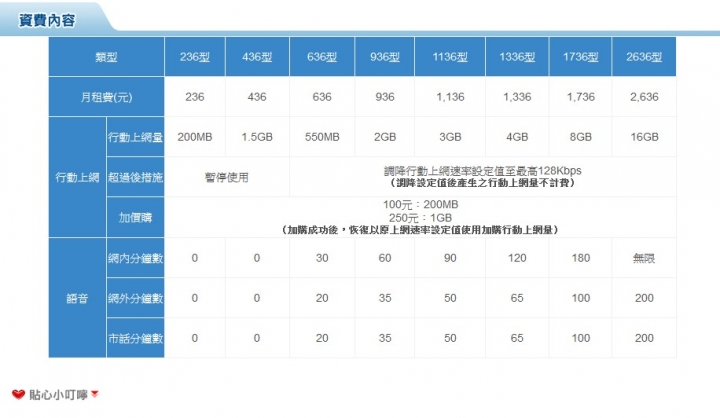720x418 pixels.
Task: Click the bold note beginning 加購成功後
Action: point(420,230)
